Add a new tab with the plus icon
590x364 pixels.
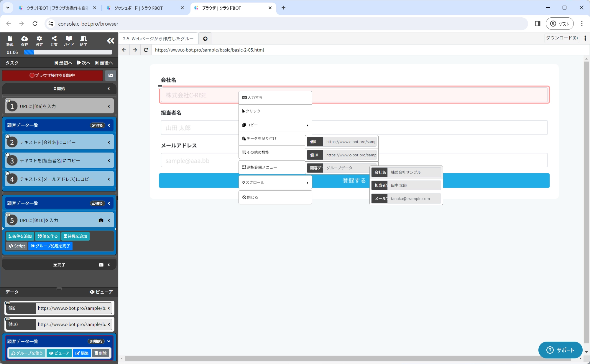point(205,39)
